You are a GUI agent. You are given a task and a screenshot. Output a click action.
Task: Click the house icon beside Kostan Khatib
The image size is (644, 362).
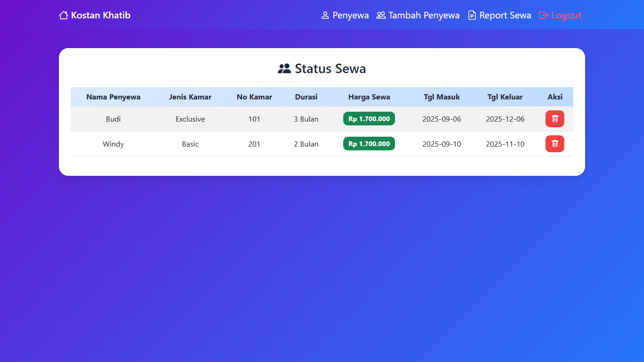click(x=64, y=16)
